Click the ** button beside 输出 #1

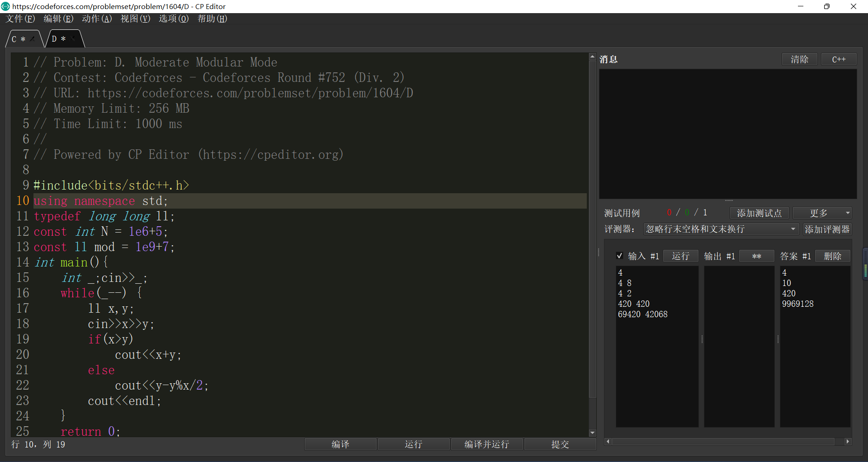[x=757, y=256]
